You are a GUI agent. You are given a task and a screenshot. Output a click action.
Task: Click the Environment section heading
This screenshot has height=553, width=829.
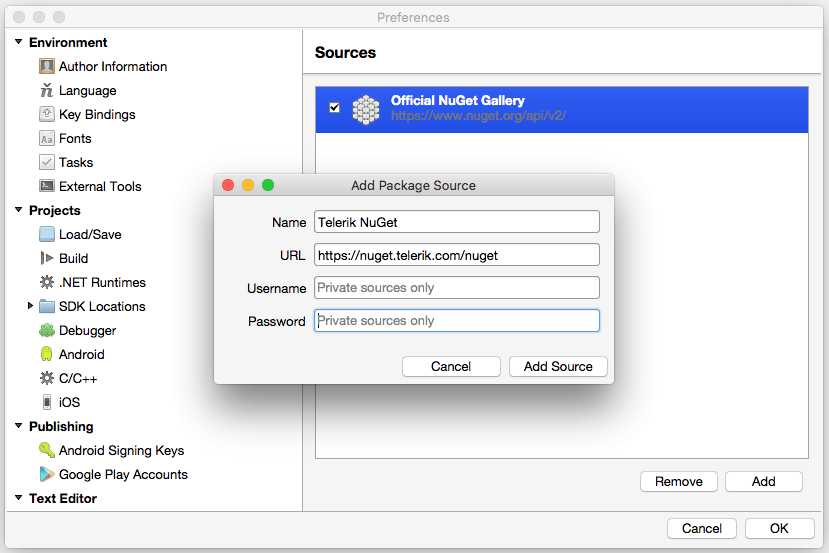[x=68, y=42]
